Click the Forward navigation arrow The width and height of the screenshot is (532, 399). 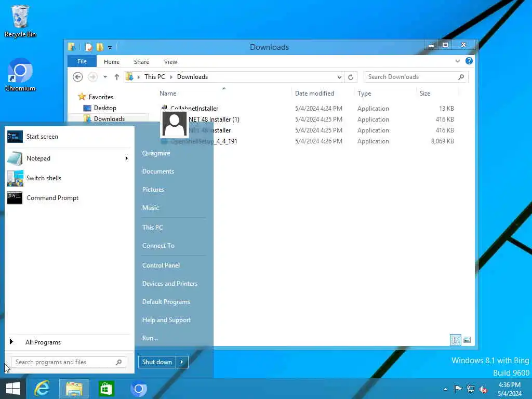click(x=92, y=77)
